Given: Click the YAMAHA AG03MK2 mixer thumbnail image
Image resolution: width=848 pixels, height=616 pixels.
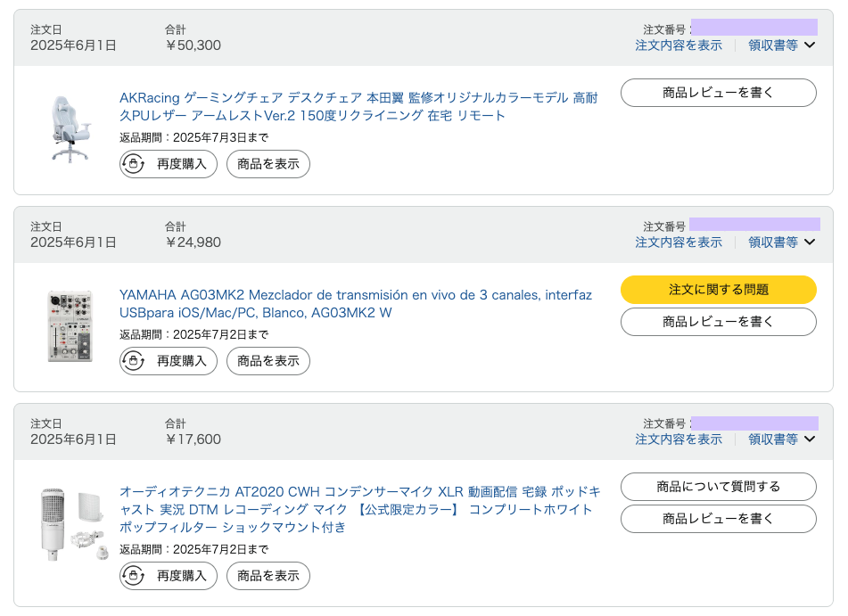Looking at the screenshot, I should pos(69,325).
